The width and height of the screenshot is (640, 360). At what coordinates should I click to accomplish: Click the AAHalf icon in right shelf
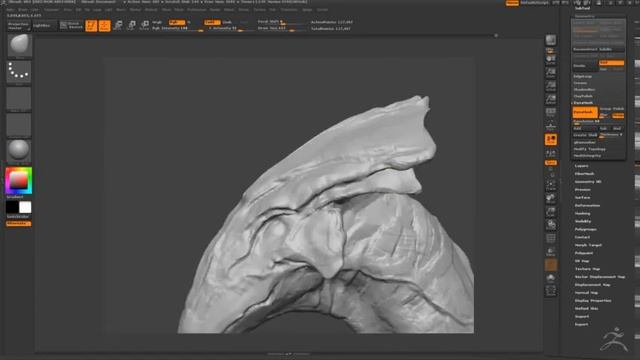[551, 99]
